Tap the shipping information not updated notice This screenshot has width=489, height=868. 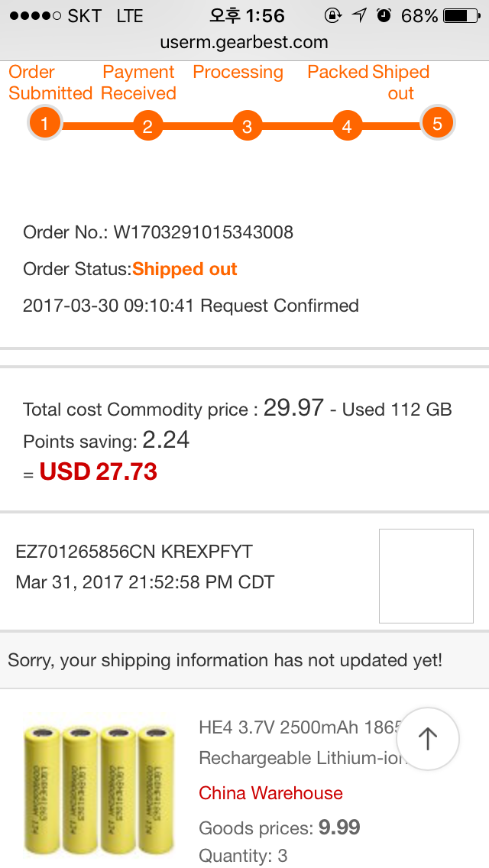pyautogui.click(x=225, y=660)
